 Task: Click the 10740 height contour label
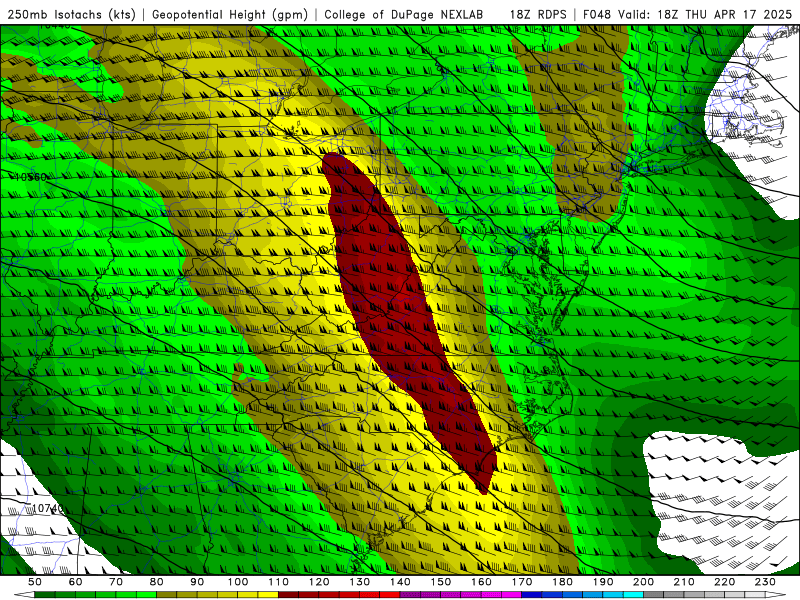coord(47,509)
